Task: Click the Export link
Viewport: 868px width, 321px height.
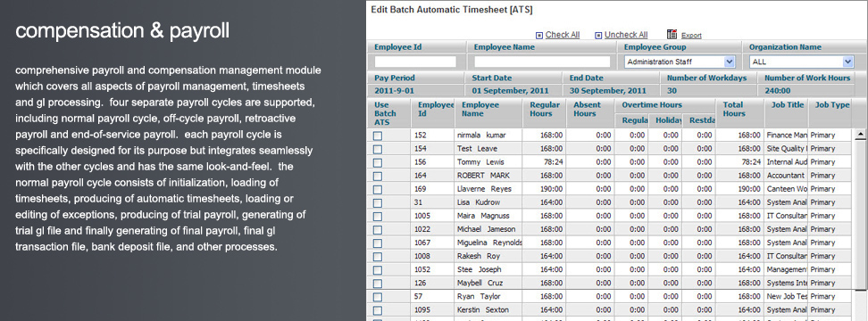Action: [x=691, y=36]
